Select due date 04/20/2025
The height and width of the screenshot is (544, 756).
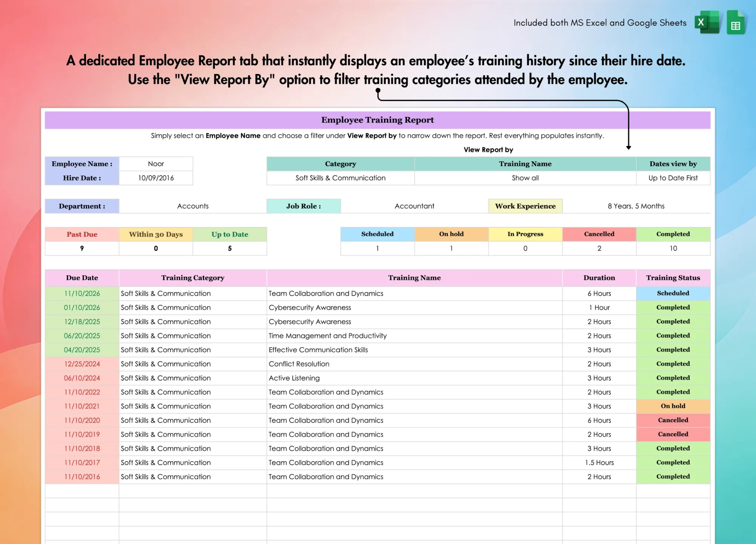click(82, 350)
